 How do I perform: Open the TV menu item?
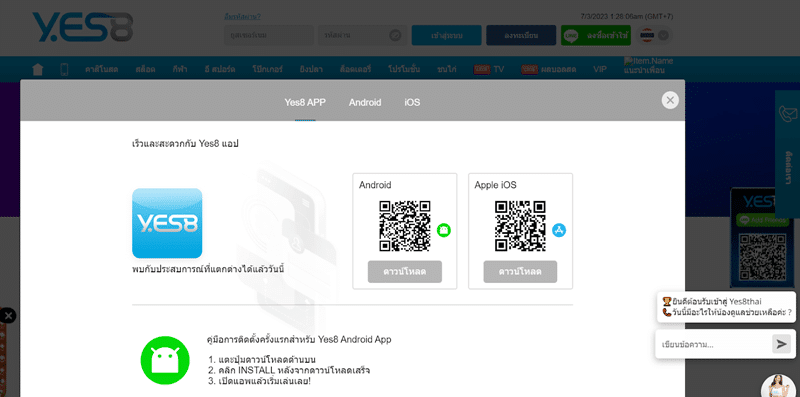tap(489, 69)
